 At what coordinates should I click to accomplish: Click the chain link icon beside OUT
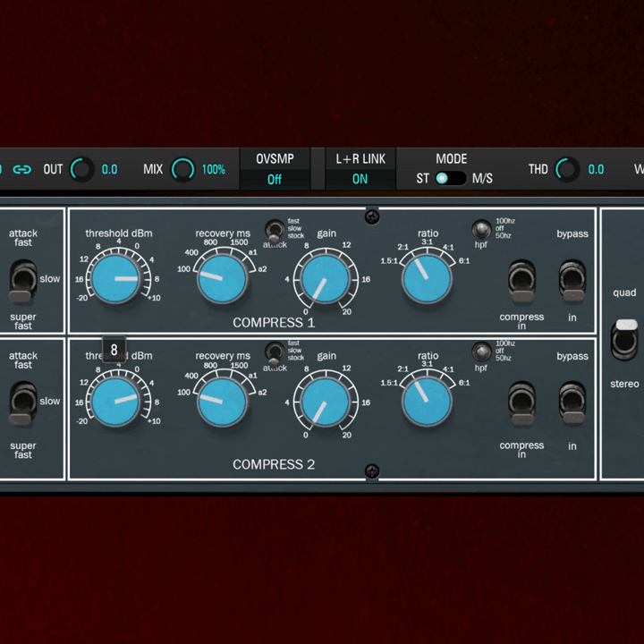[x=21, y=169]
